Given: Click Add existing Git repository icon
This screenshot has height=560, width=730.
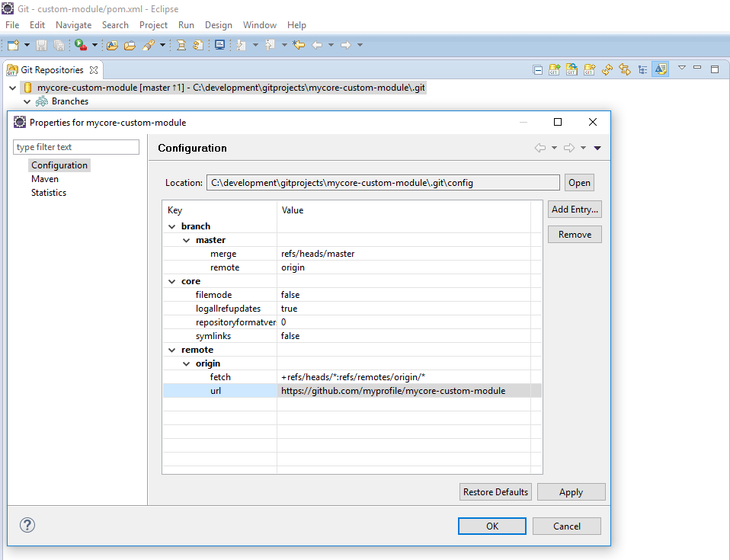Looking at the screenshot, I should (x=554, y=70).
